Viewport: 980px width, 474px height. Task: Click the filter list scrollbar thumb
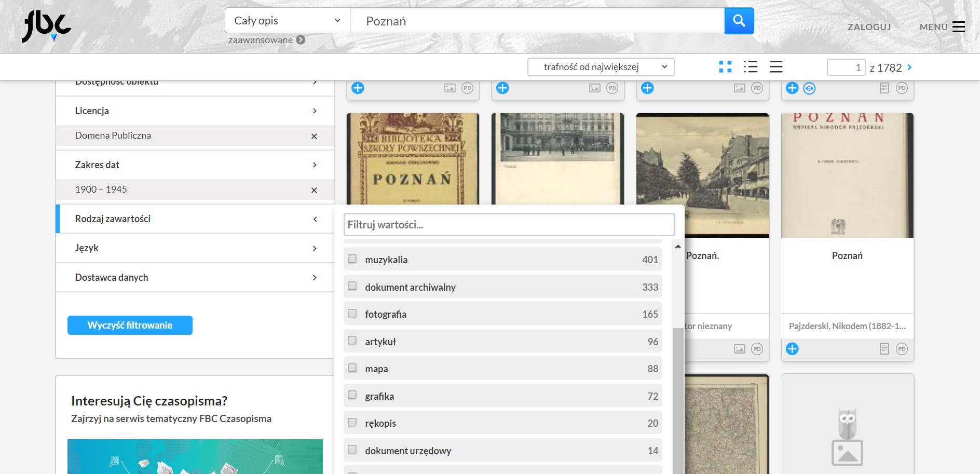pos(678,401)
